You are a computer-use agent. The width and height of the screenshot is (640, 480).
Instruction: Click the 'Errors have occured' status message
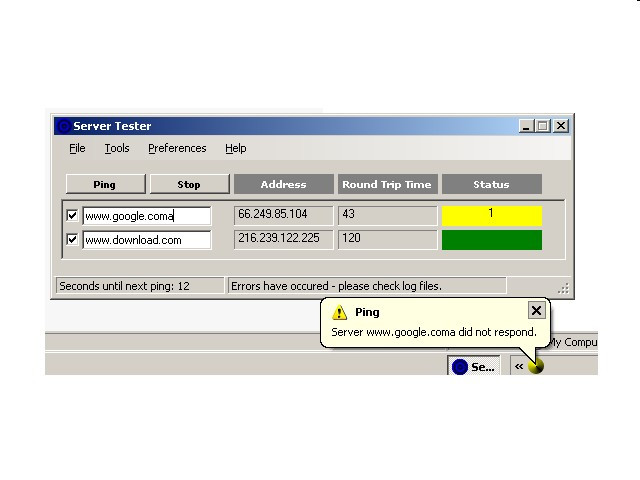336,286
